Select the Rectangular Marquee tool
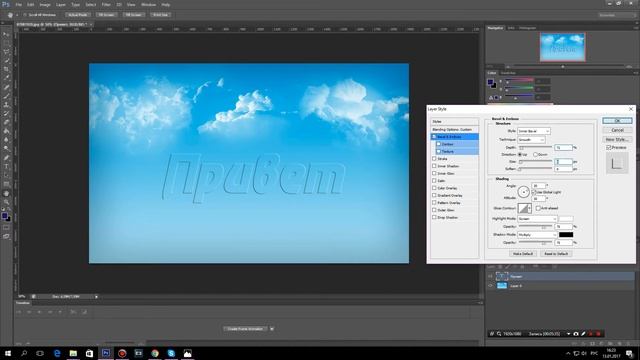This screenshot has width=640, height=360. (6, 43)
